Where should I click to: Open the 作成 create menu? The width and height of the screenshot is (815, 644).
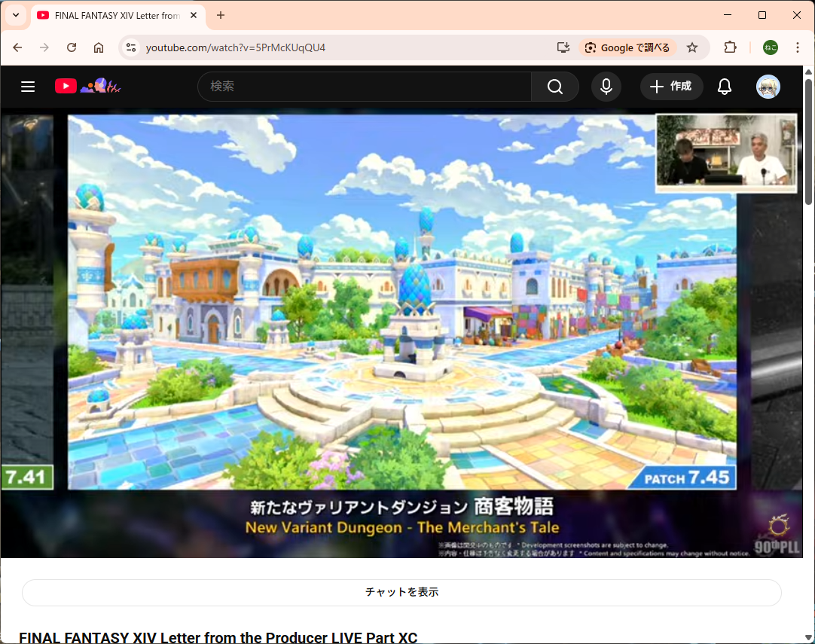coord(671,87)
